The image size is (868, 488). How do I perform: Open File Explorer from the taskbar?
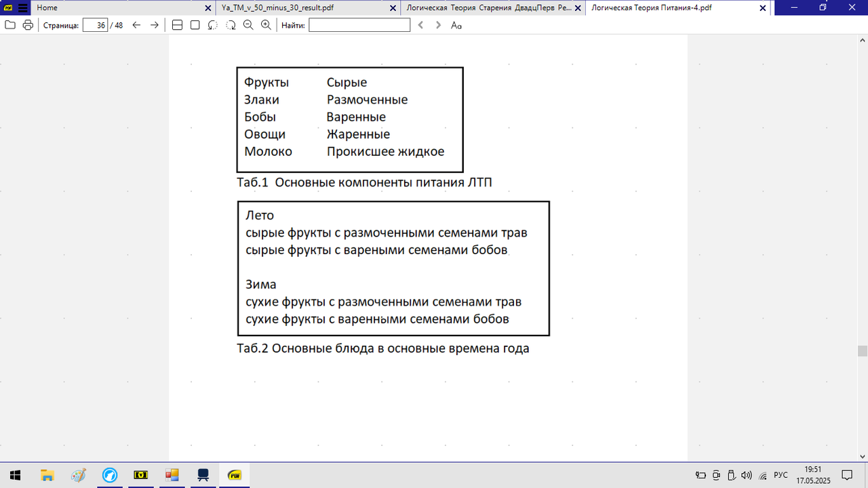(47, 475)
